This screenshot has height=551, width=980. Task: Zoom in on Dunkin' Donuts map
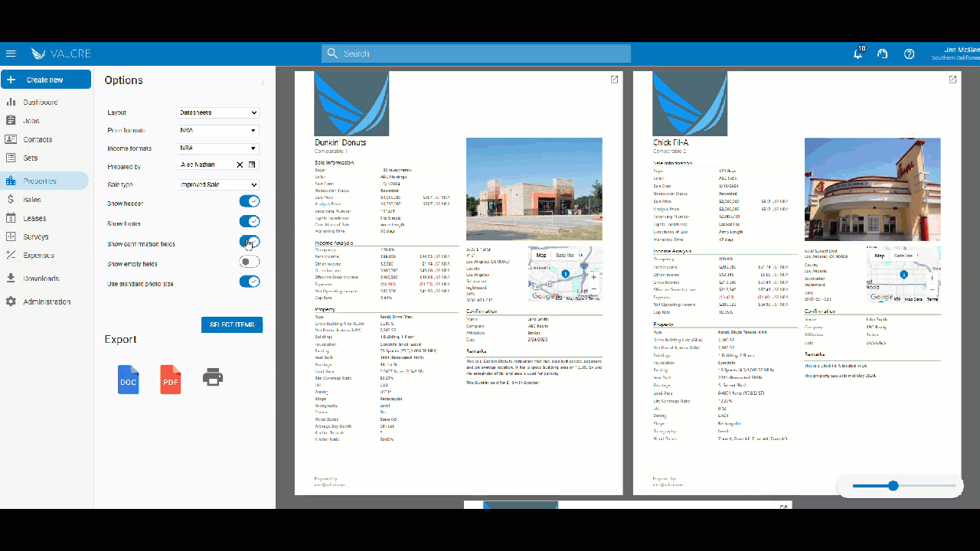(594, 277)
